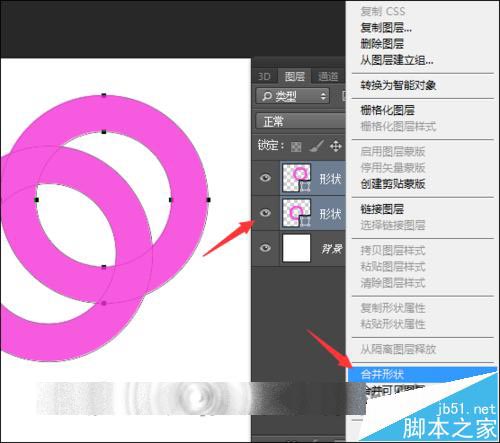Screen dimensions: 500x443
Task: Switch to the 通道 panel tab
Action: pos(328,77)
